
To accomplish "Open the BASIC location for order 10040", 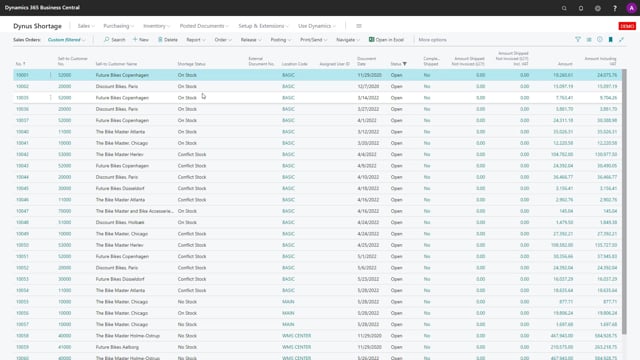I will tap(288, 132).
